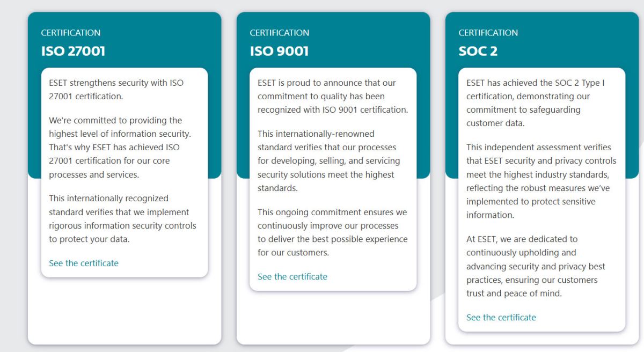Click the 'ESET has achieved the SOC 2' paragraph
644x352 pixels.
(536, 103)
